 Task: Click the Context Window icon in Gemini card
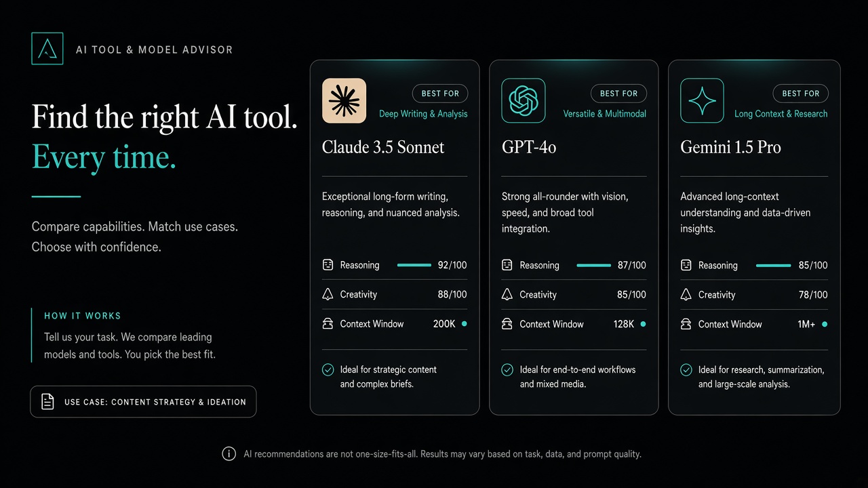pos(686,324)
